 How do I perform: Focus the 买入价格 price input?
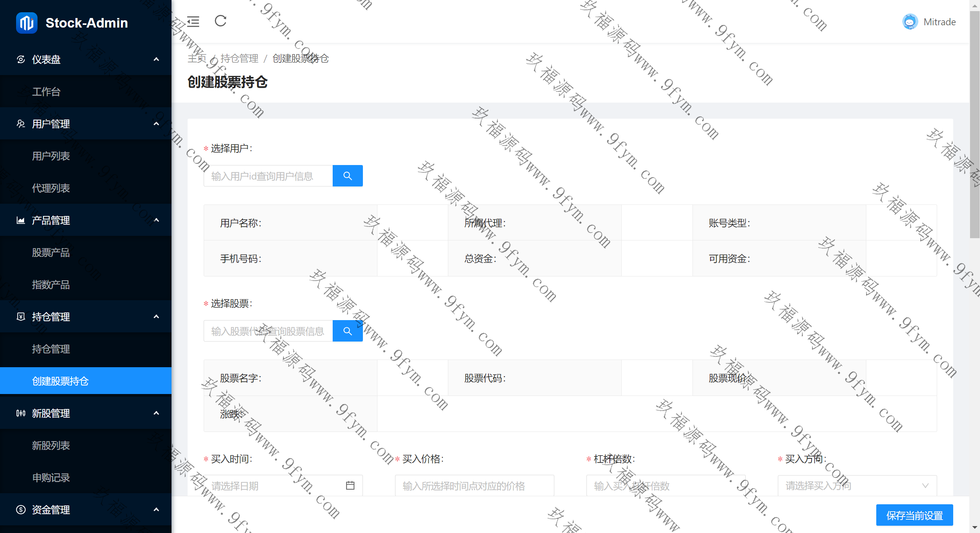(474, 485)
